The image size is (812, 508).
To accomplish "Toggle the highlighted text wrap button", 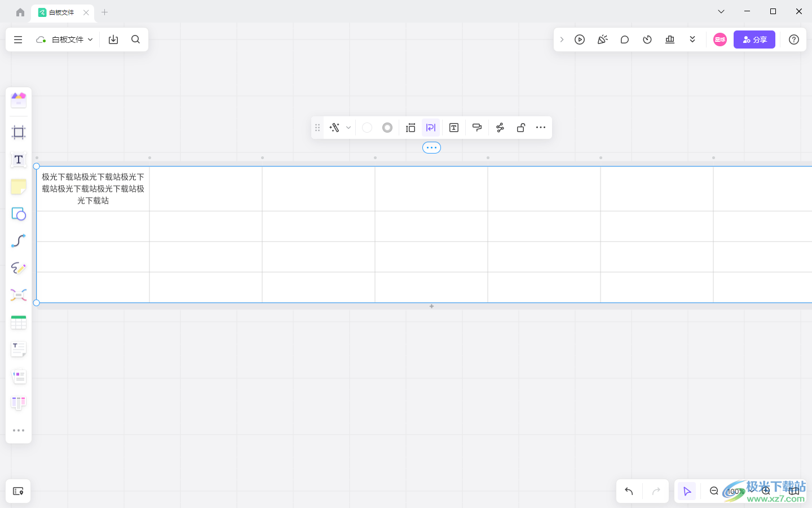I will (x=431, y=128).
